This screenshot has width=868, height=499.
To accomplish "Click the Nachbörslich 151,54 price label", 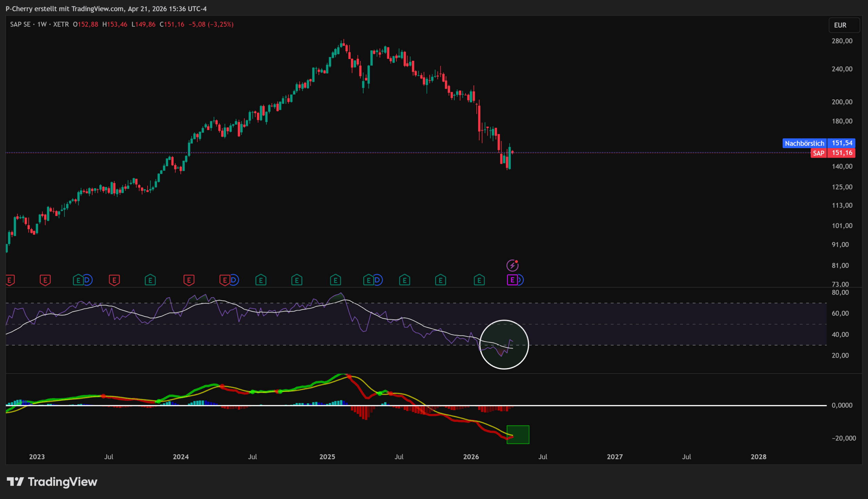I will (x=818, y=143).
